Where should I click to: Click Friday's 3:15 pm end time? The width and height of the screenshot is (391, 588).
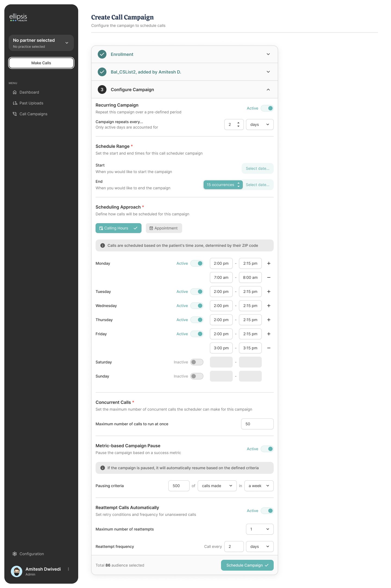250,348
